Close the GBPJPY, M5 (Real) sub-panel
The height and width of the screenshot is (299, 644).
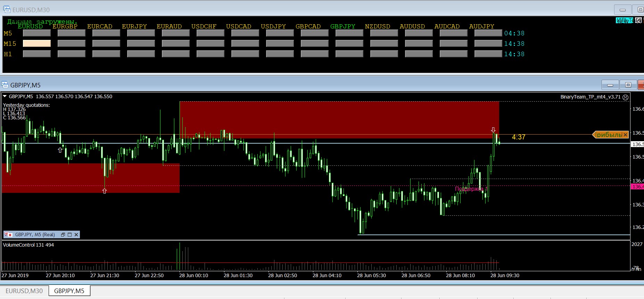point(76,235)
